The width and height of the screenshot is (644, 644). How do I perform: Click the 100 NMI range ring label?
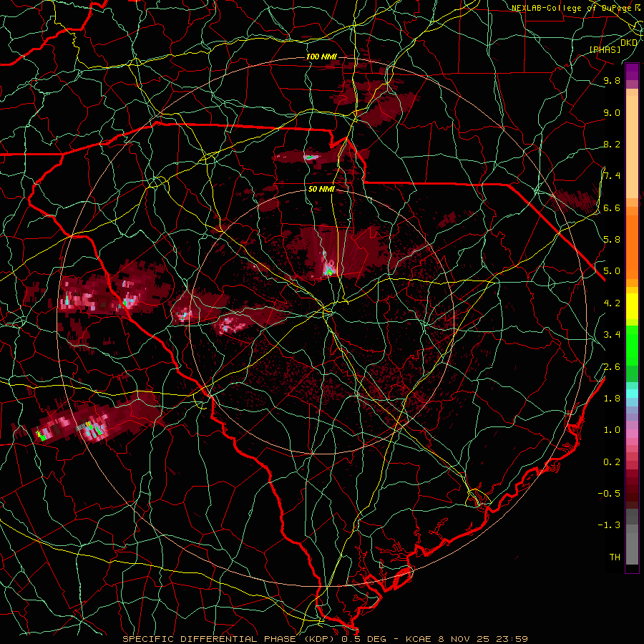(x=321, y=57)
